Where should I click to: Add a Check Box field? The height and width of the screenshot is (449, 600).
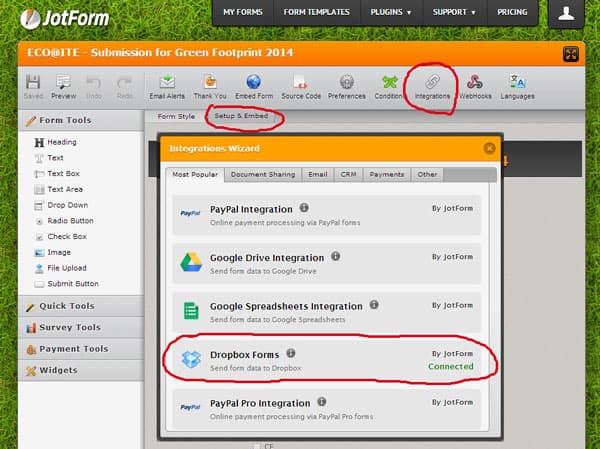tap(60, 236)
